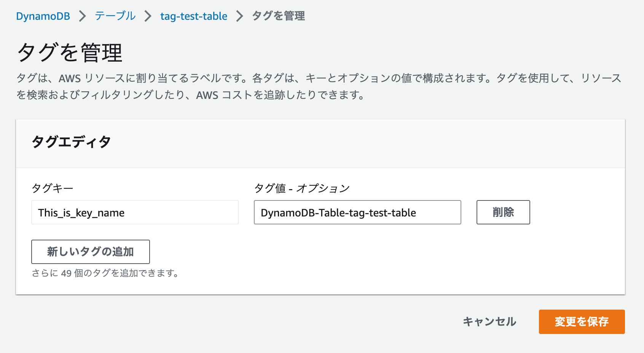The image size is (644, 353).
Task: Click the タグを管理 page title
Action: [x=70, y=52]
